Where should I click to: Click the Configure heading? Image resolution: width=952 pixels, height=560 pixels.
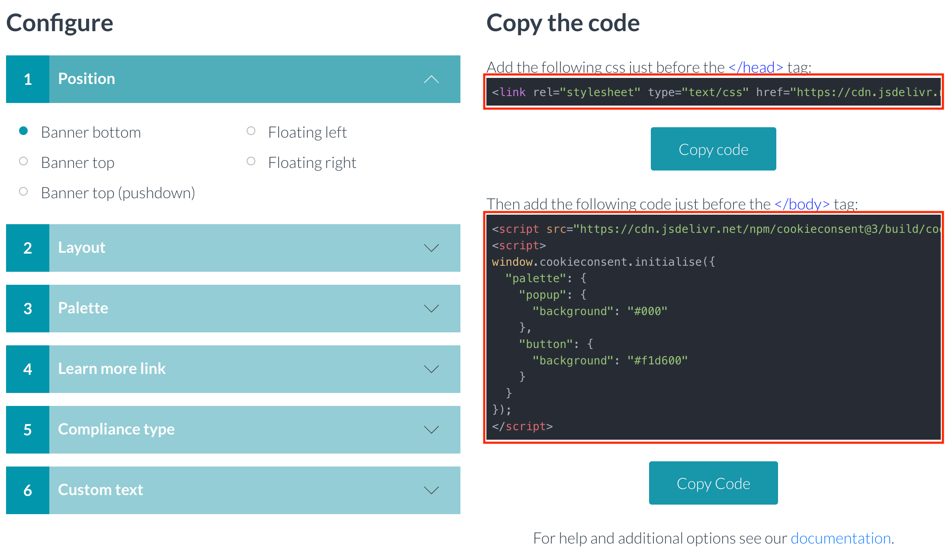click(60, 23)
